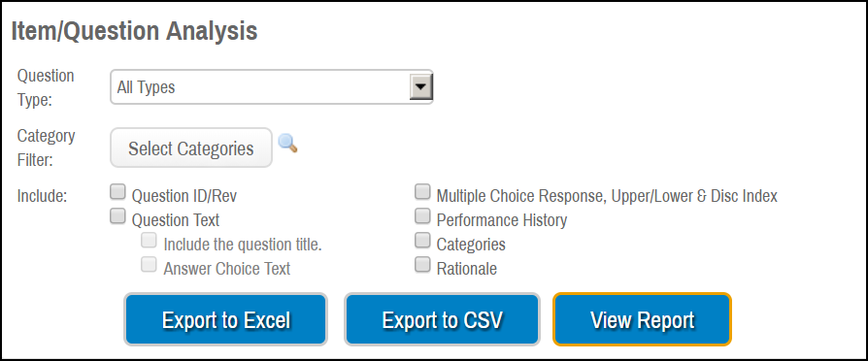Screen dimensions: 868x361
Task: Click the Question Type label
Action: point(46,88)
